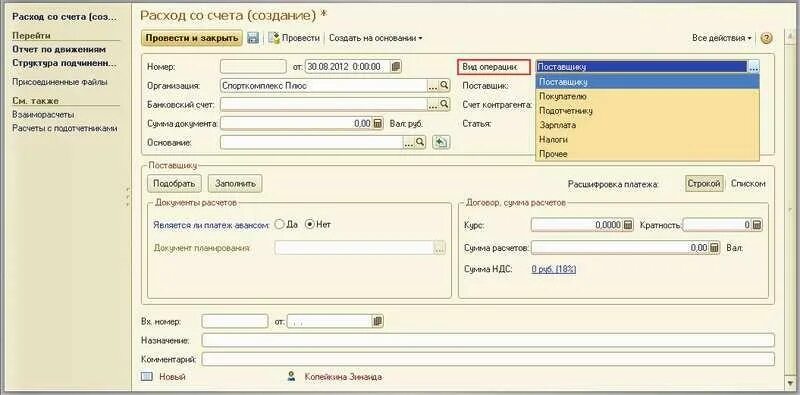Screen dimensions: 800x395
Task: Open the Банковский счет search magnifier
Action: (444, 104)
